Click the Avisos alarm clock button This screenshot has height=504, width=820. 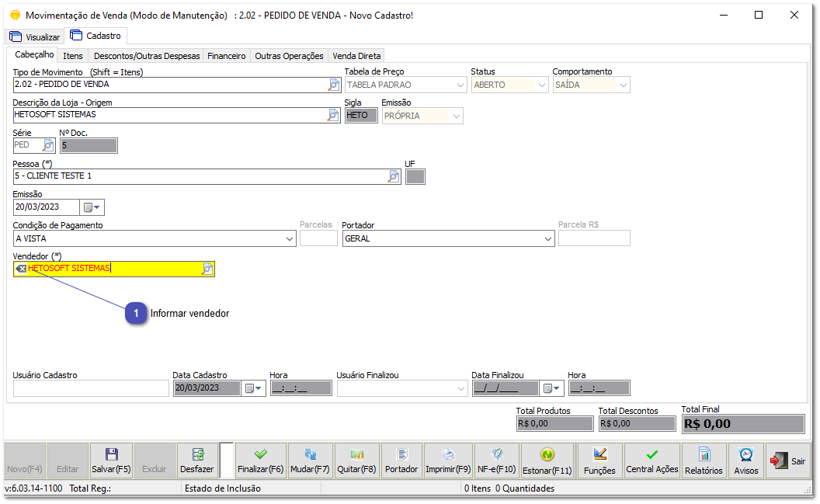tap(745, 461)
